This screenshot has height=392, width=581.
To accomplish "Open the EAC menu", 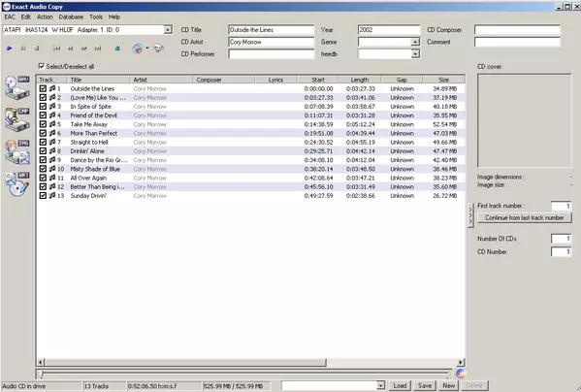I will click(x=10, y=16).
